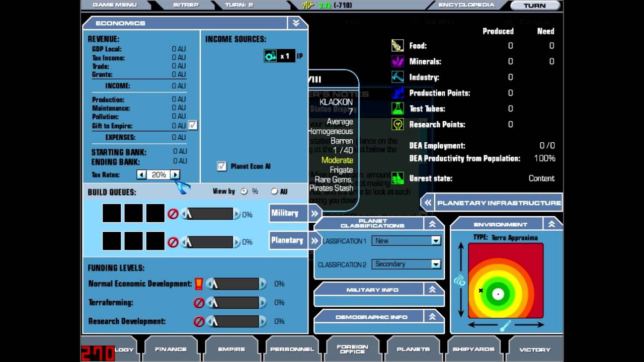Click the purple Minerals icon
Image resolution: width=644 pixels, height=362 pixels.
pyautogui.click(x=397, y=61)
